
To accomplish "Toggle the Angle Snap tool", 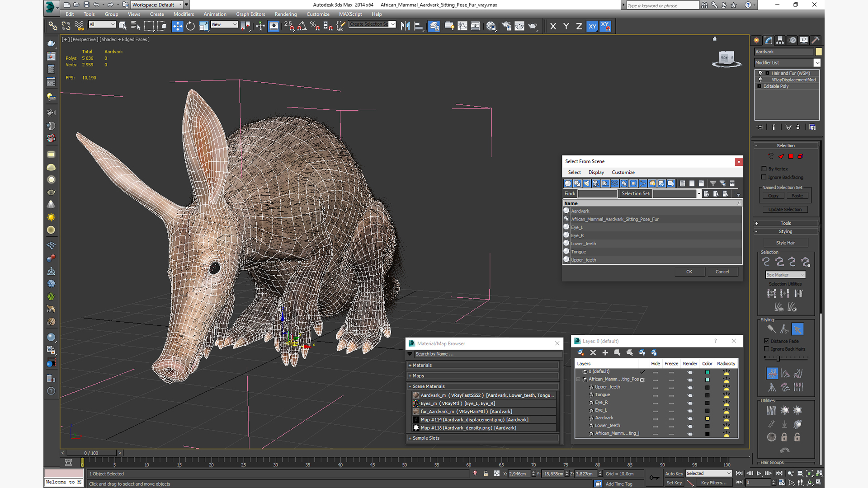I will 302,26.
